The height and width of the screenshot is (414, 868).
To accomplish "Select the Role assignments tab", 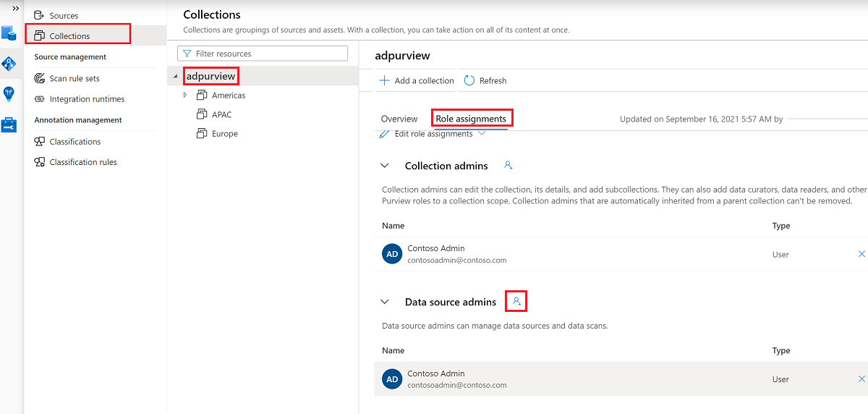I will tap(471, 119).
